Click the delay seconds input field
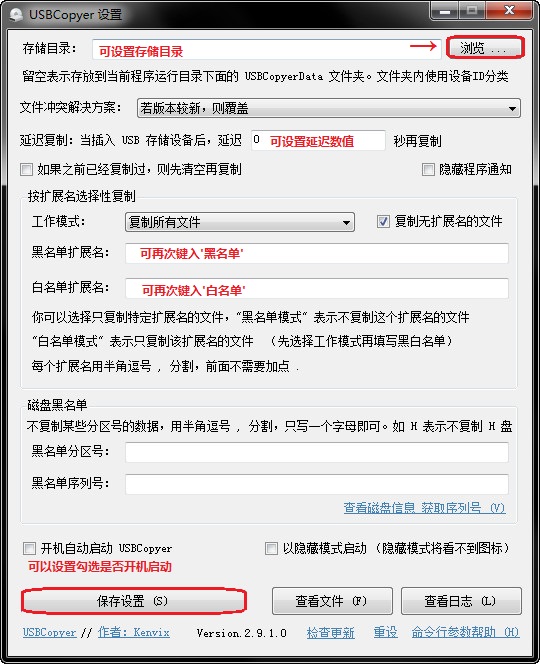This screenshot has height=664, width=540. [x=318, y=141]
